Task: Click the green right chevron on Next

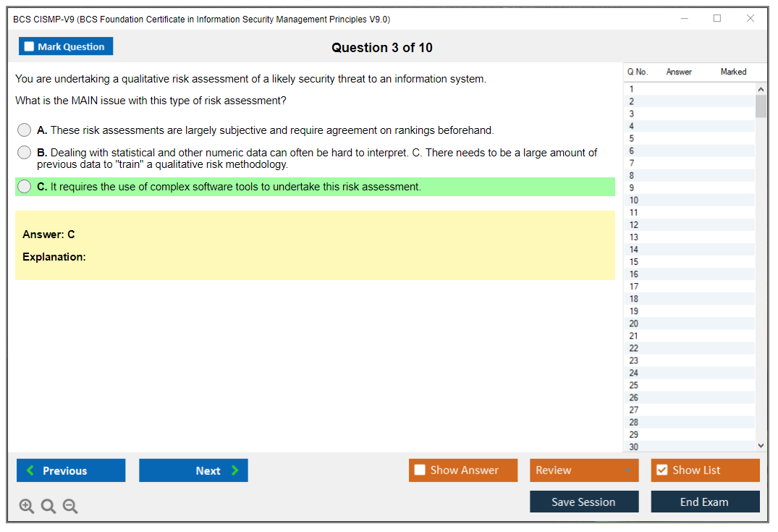Action: pos(235,470)
